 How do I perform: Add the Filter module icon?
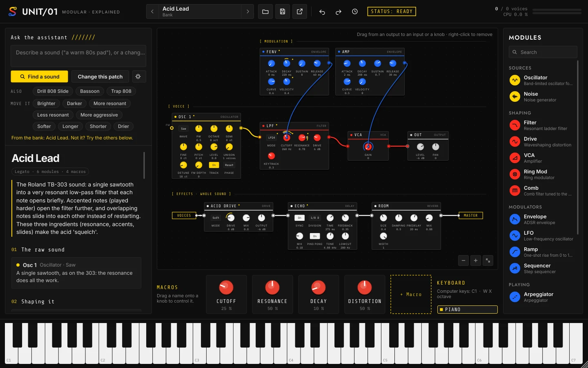point(515,125)
